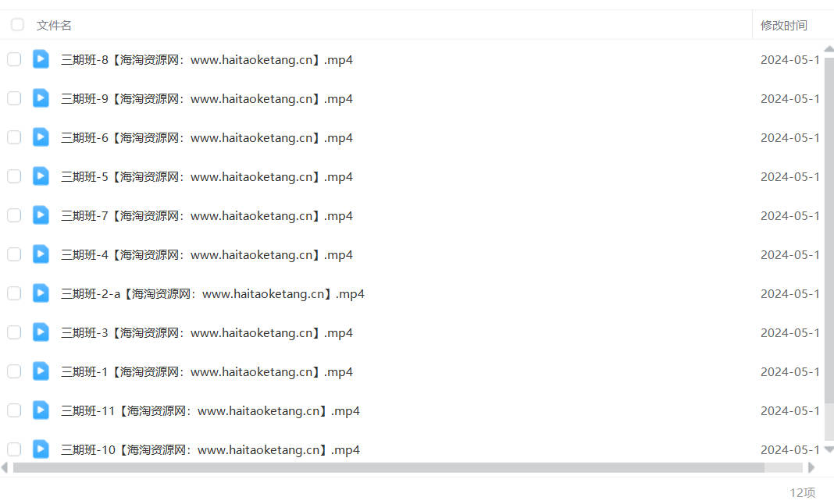Click video icon for 三期班-10 file
This screenshot has height=504, width=834.
pos(41,449)
